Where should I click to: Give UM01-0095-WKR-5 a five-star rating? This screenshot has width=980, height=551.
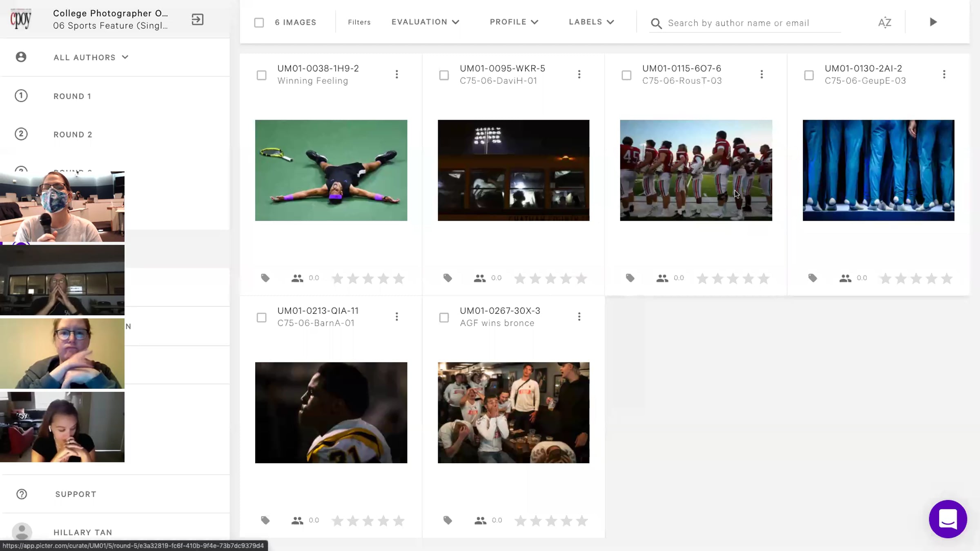pos(581,279)
